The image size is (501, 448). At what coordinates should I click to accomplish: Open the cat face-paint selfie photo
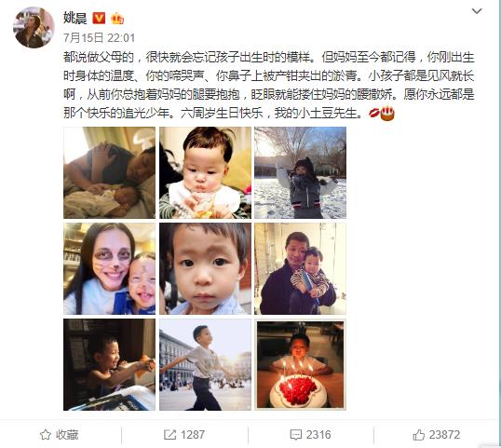[110, 268]
